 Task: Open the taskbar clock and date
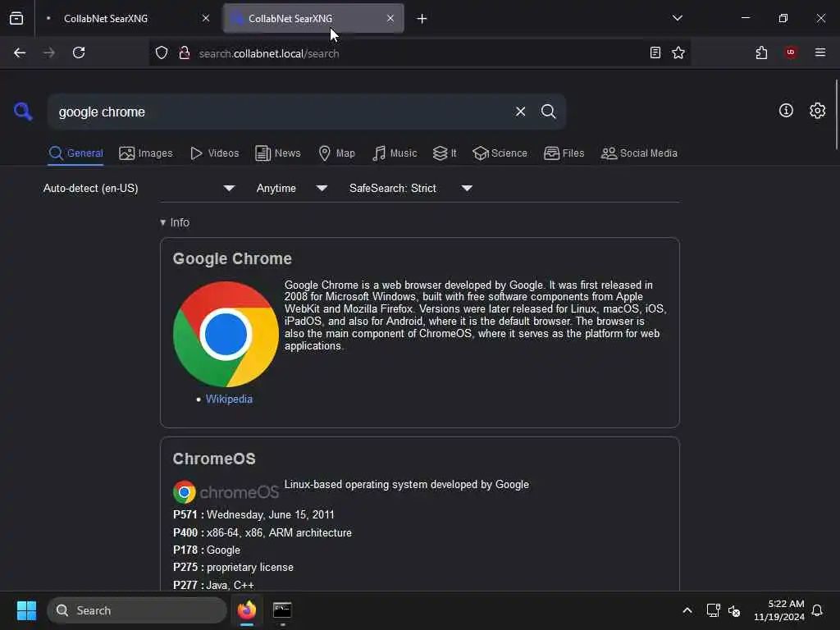pos(779,610)
